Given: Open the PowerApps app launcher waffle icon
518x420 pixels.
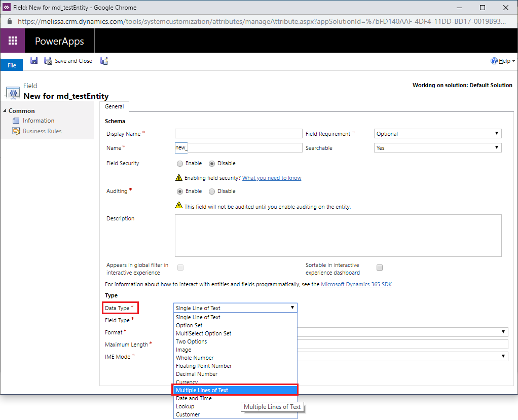Looking at the screenshot, I should coord(13,41).
